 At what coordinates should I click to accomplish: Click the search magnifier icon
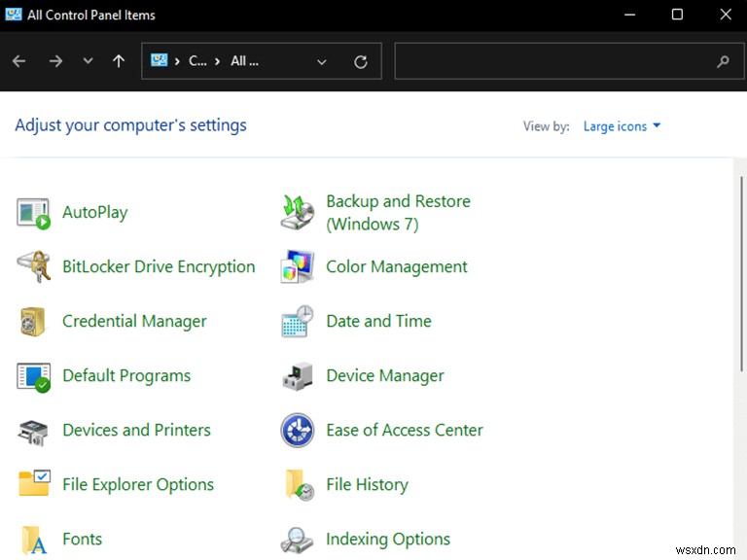click(723, 61)
